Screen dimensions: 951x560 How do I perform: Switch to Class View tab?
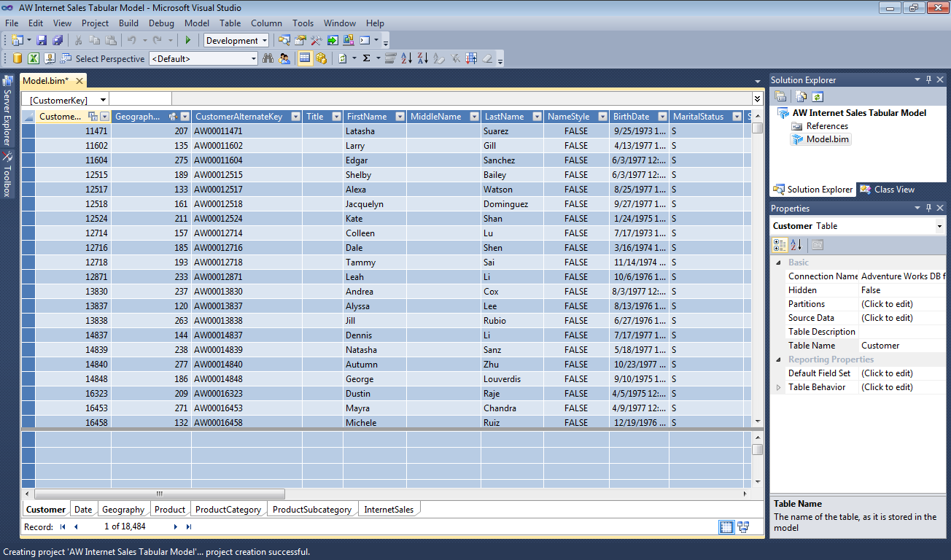(x=888, y=190)
